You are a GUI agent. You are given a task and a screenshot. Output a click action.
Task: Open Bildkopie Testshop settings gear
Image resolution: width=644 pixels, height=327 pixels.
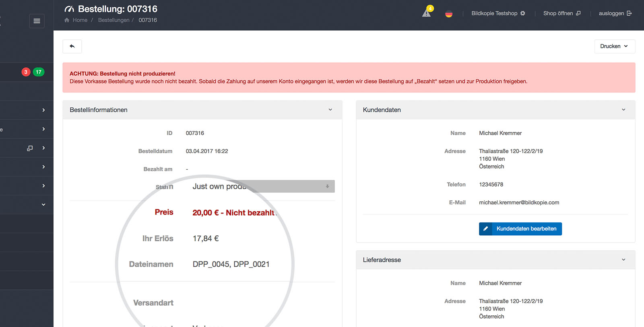523,13
